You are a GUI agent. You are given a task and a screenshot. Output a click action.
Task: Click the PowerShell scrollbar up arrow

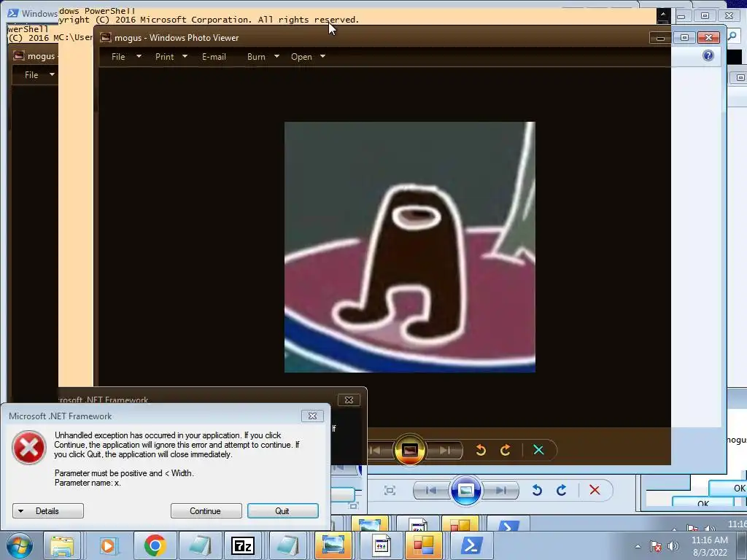[662, 15]
